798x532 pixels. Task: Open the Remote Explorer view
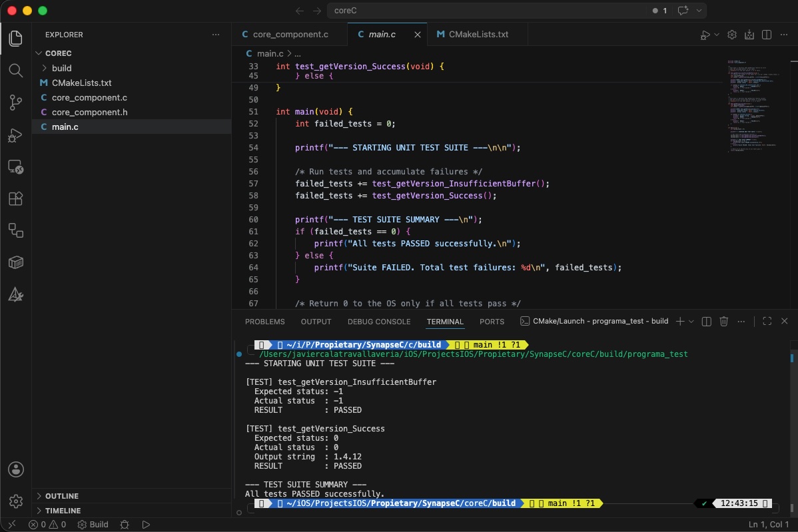pos(16,167)
